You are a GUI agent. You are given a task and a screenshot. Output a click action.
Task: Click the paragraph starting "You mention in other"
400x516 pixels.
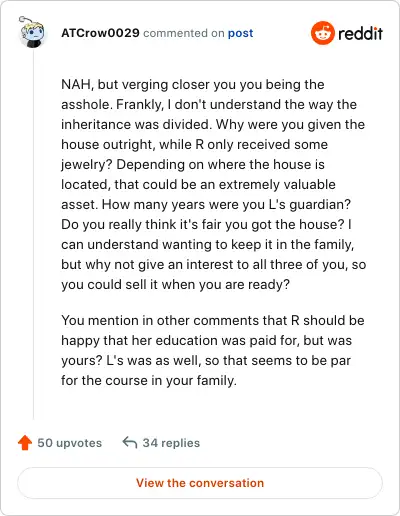213,350
